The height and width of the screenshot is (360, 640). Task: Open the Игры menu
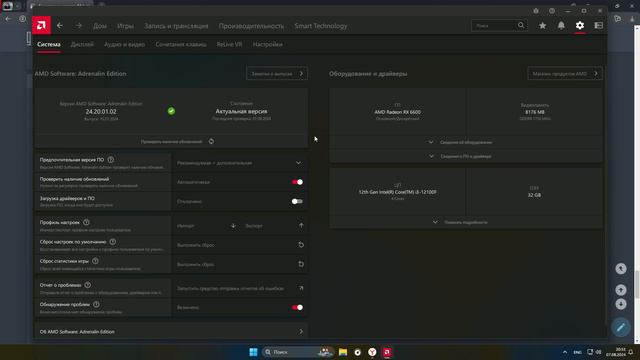tap(125, 26)
